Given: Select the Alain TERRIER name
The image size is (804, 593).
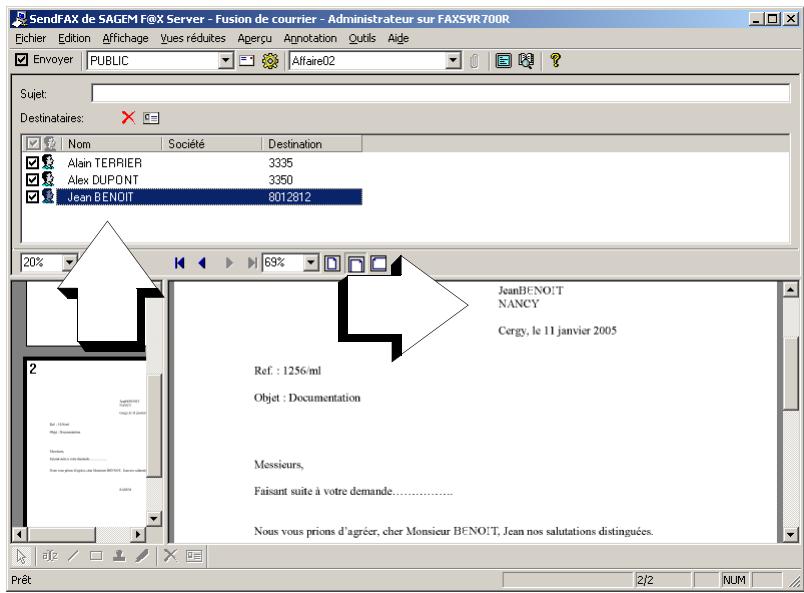Looking at the screenshot, I should click(105, 163).
